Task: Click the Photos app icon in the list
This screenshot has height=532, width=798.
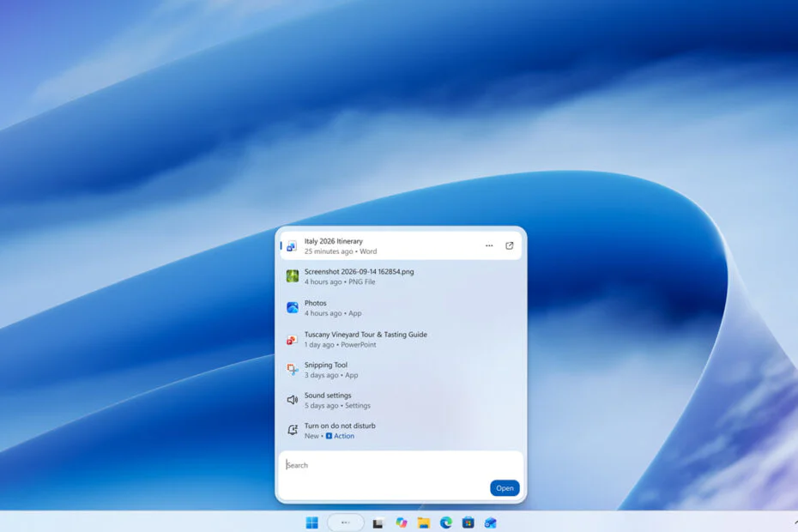Action: [292, 307]
